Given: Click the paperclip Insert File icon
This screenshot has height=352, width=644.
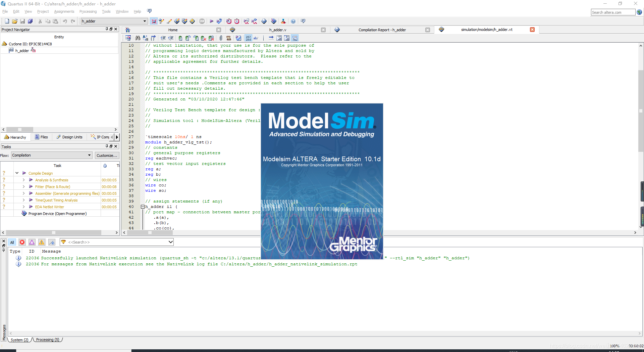Looking at the screenshot, I should [221, 38].
